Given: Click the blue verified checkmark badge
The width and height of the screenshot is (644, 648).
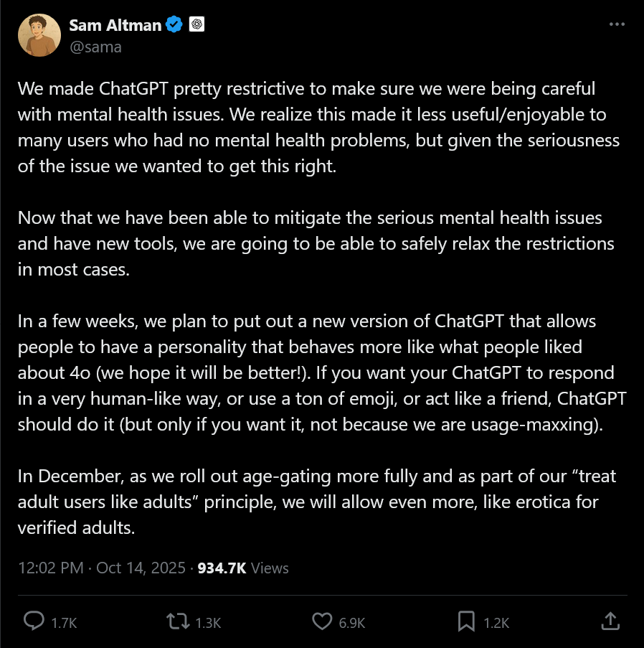Looking at the screenshot, I should [x=174, y=25].
